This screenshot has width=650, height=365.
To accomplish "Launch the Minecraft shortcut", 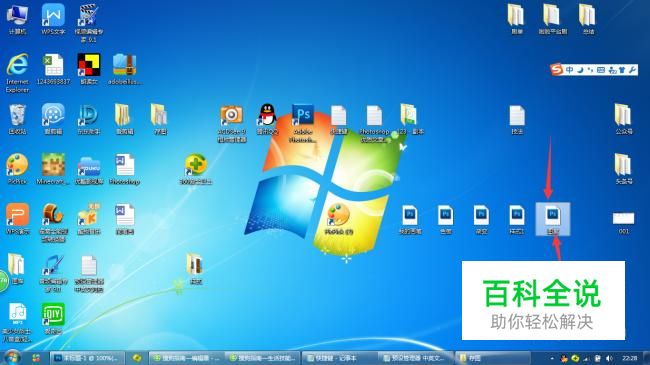I will click(53, 169).
